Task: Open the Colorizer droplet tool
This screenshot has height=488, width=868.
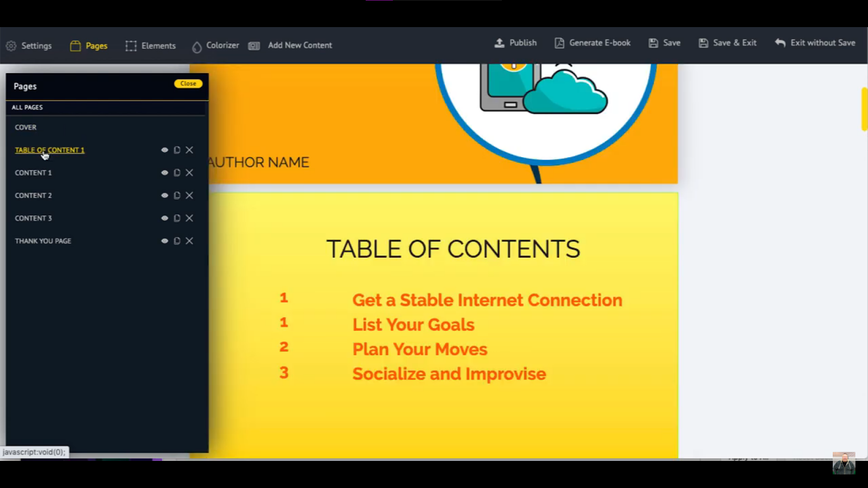Action: [x=196, y=47]
